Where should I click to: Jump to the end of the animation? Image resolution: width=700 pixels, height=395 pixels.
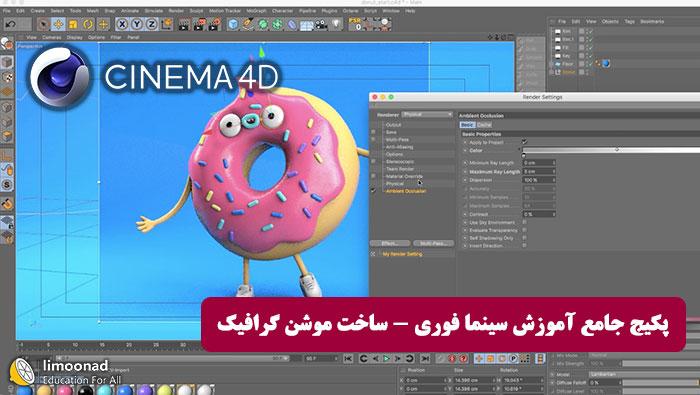point(425,358)
